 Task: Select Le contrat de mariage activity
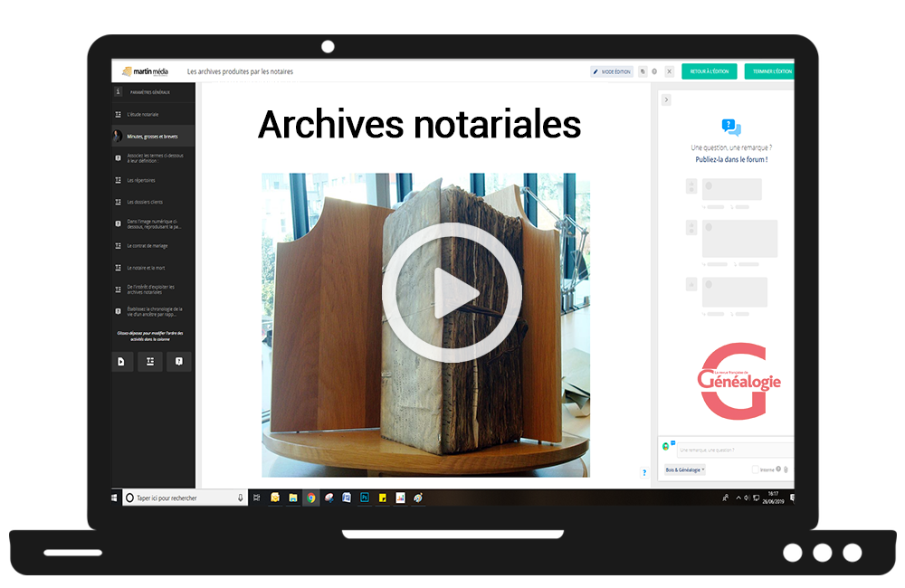[153, 246]
